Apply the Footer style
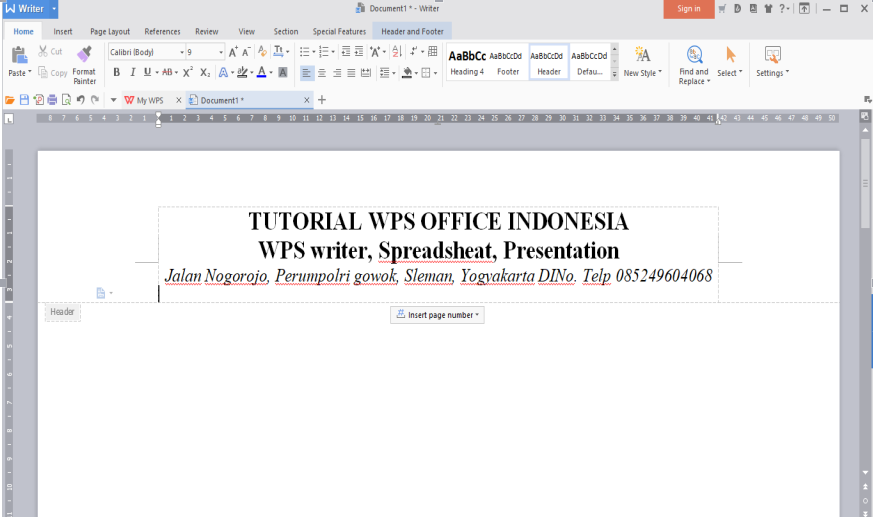 (x=508, y=62)
